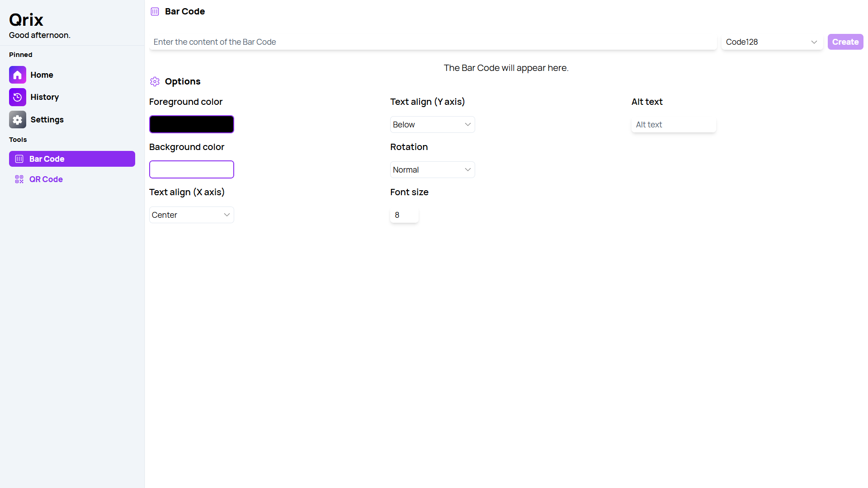Open the Text align X axis dropdown
The height and width of the screenshot is (488, 868).
191,215
